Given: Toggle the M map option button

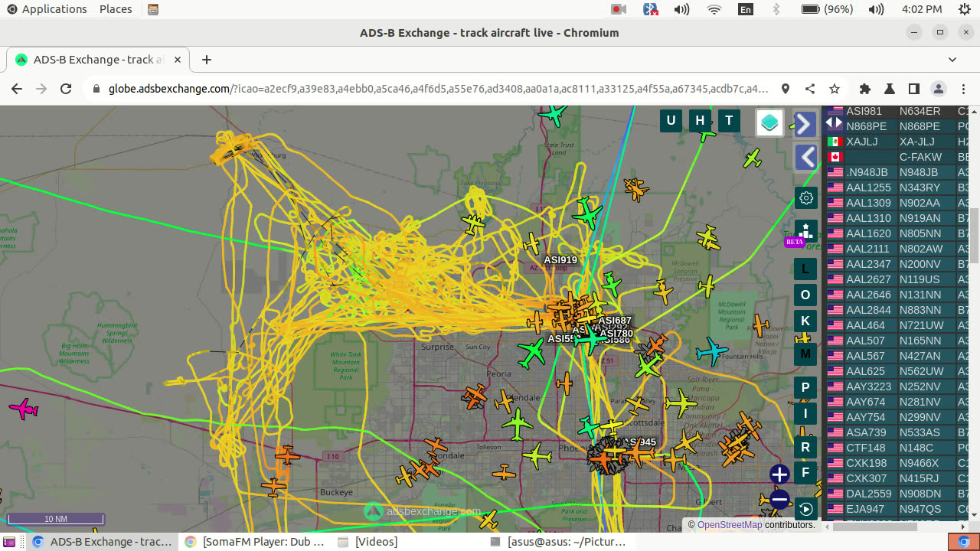Looking at the screenshot, I should point(805,354).
